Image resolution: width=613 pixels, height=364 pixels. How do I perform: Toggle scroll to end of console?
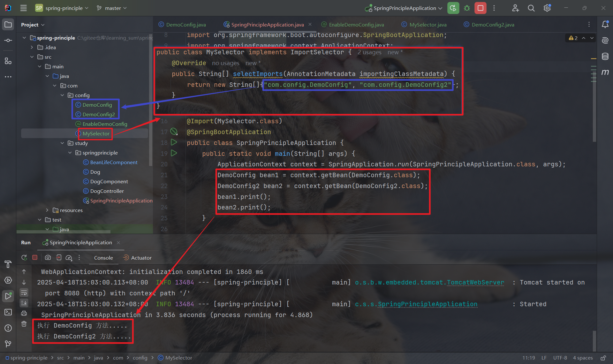pos(24,303)
